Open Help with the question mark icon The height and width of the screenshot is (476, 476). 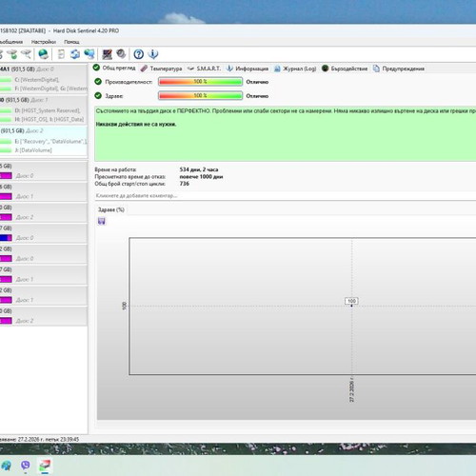pos(138,54)
